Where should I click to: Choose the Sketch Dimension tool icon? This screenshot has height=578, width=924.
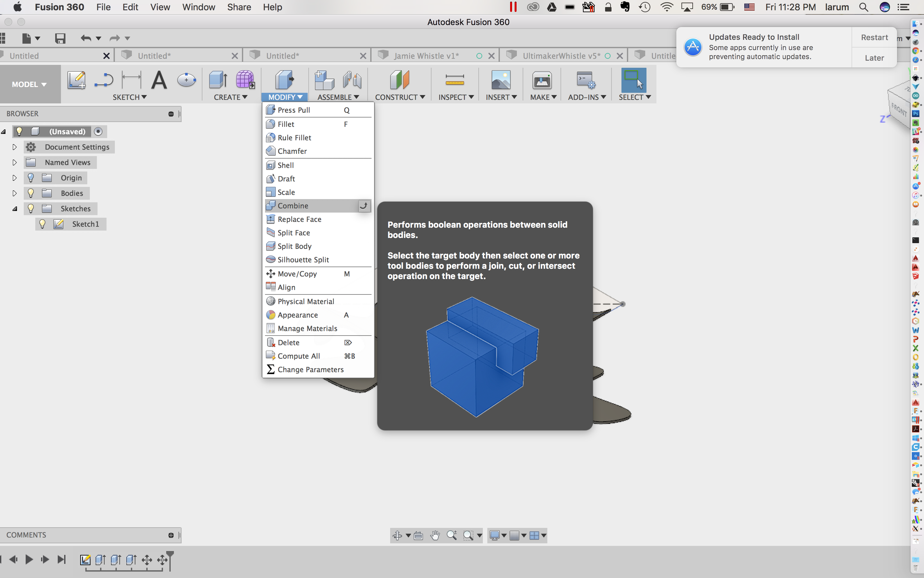tap(131, 80)
